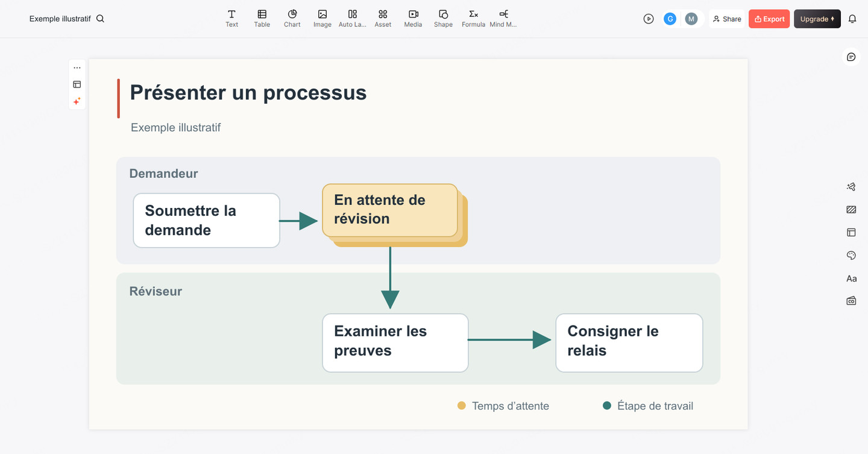Image resolution: width=868 pixels, height=454 pixels.
Task: Click the bottom icon in right sidebar
Action: point(851,301)
